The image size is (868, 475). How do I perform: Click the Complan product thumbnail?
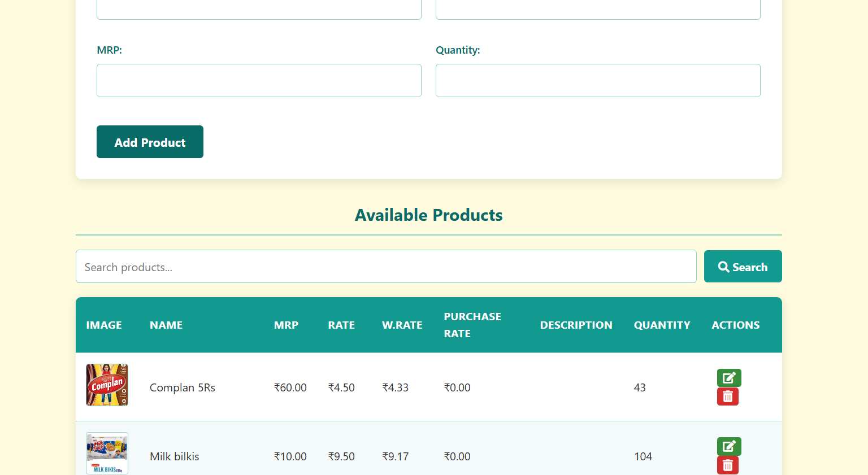[x=107, y=385]
